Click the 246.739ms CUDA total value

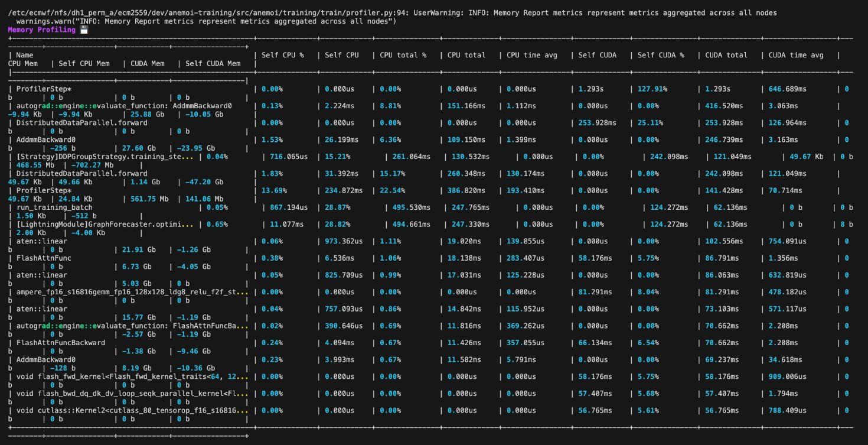pyautogui.click(x=724, y=139)
